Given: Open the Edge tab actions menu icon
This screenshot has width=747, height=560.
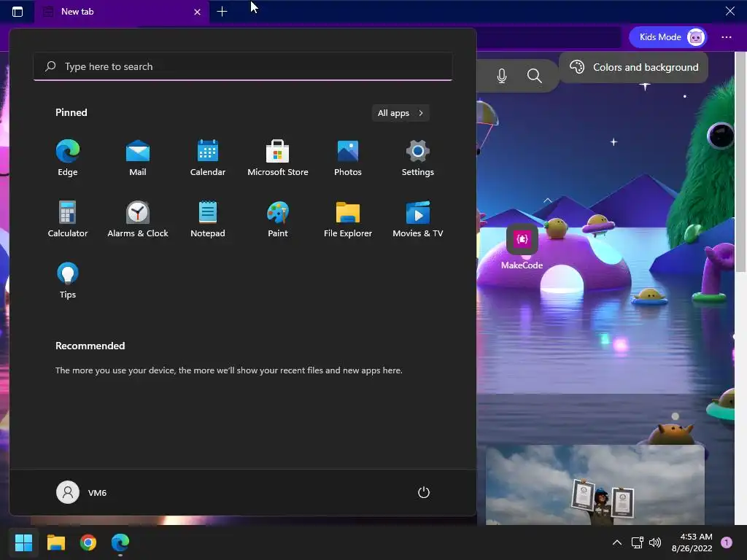Looking at the screenshot, I should pyautogui.click(x=18, y=12).
